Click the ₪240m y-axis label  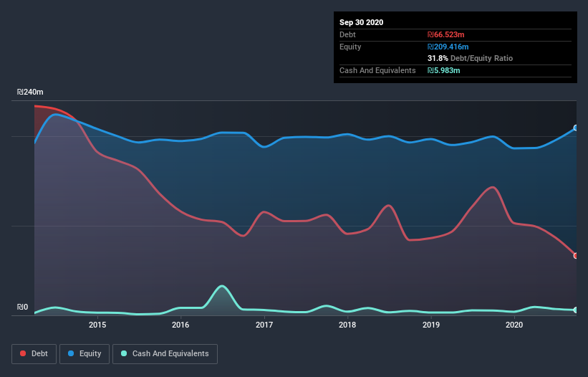point(30,92)
